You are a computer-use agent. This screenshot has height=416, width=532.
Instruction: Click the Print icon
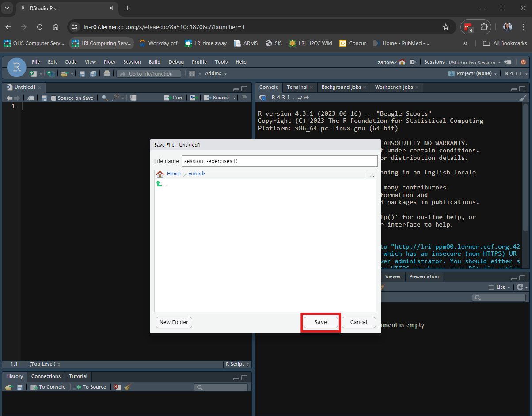point(107,74)
